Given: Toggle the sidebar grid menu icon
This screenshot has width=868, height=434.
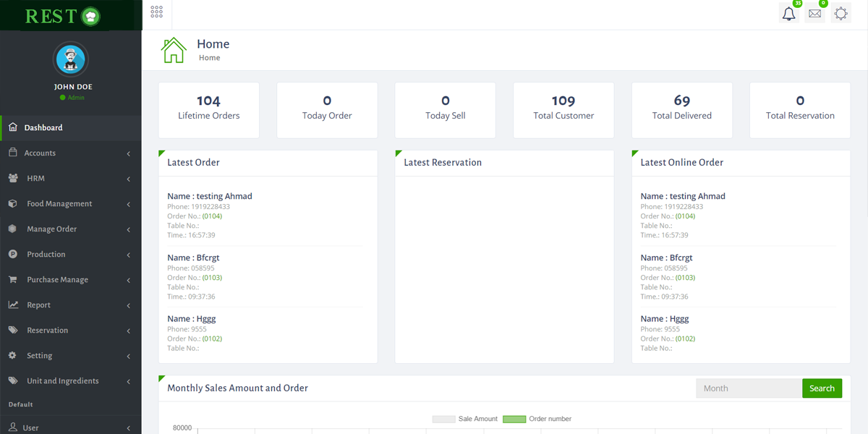Looking at the screenshot, I should pos(157,12).
